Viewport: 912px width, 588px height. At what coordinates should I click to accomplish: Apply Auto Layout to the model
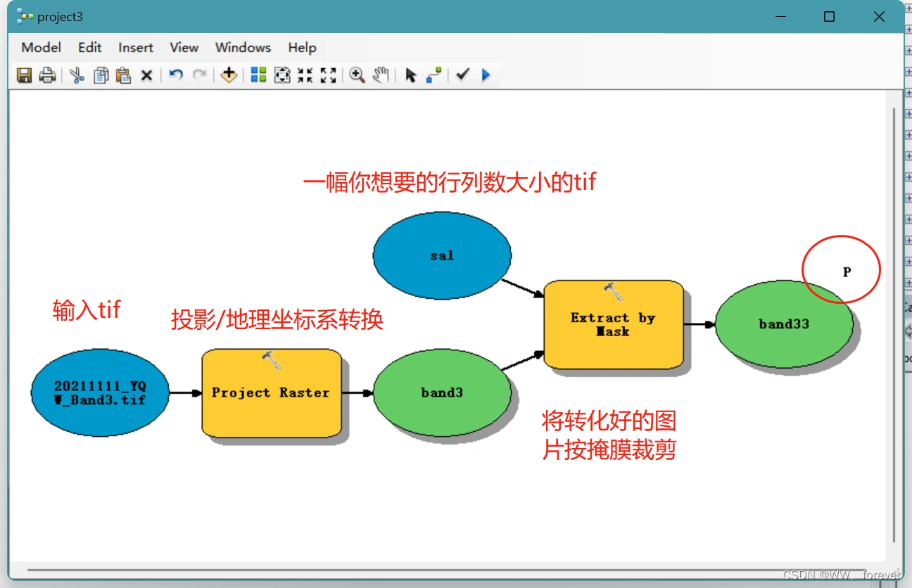(258, 75)
